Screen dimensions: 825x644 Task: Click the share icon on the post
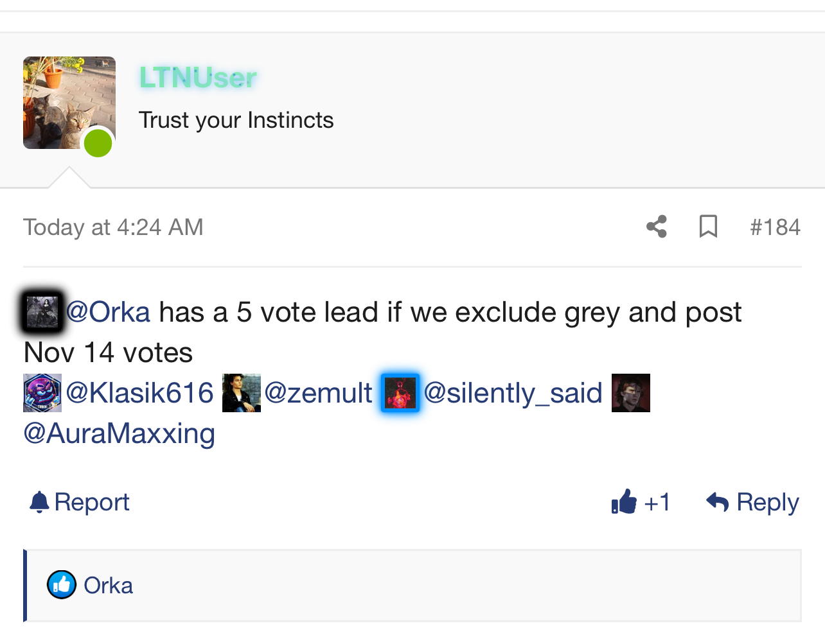coord(656,227)
